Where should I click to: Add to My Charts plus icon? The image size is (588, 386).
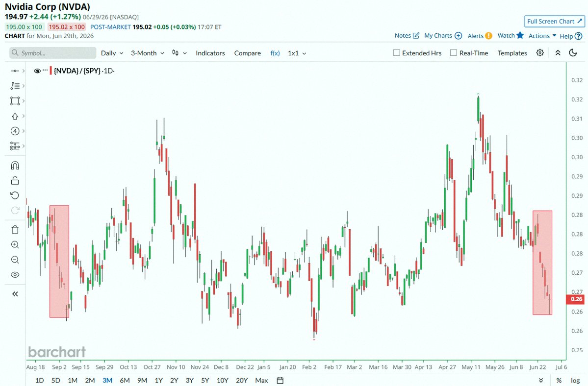pos(458,36)
